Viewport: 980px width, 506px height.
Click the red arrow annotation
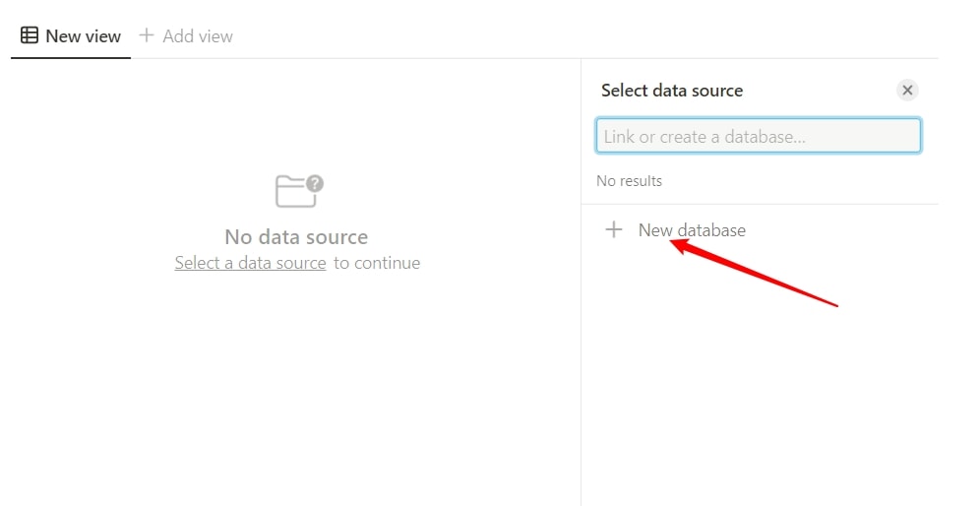753,272
